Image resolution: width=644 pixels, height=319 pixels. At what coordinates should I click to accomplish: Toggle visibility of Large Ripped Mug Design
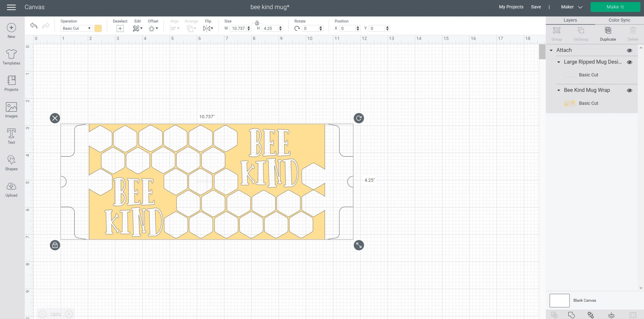629,62
